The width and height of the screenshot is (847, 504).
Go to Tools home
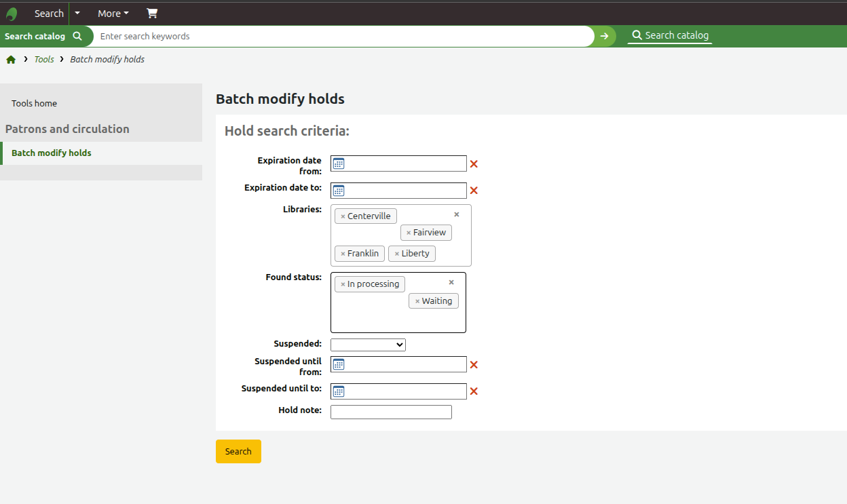click(x=35, y=104)
